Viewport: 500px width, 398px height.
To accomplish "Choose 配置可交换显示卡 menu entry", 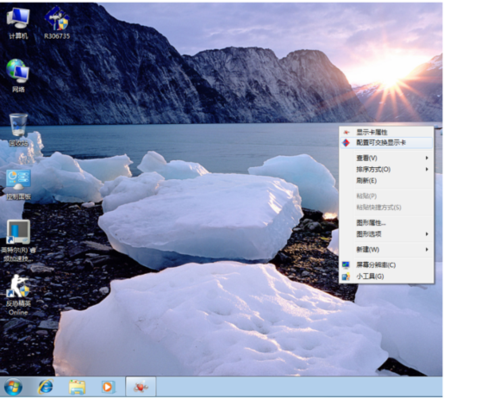I will [386, 143].
